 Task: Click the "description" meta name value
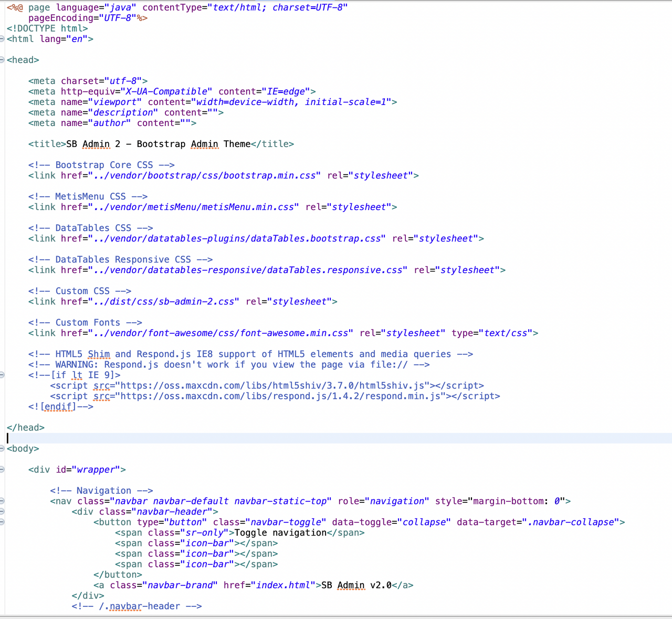coord(123,112)
